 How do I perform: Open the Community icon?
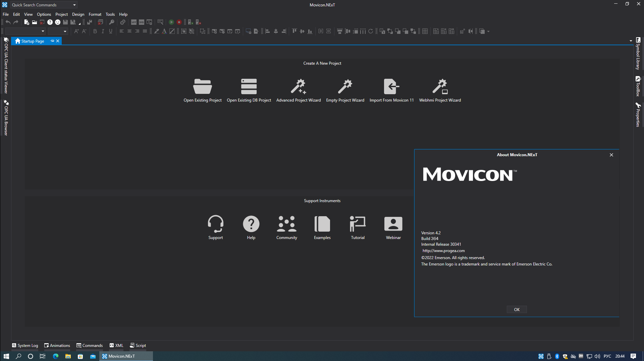(287, 224)
